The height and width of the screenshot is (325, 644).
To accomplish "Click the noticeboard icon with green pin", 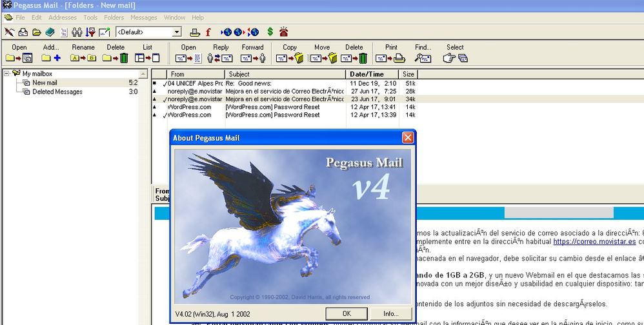I will point(105,32).
